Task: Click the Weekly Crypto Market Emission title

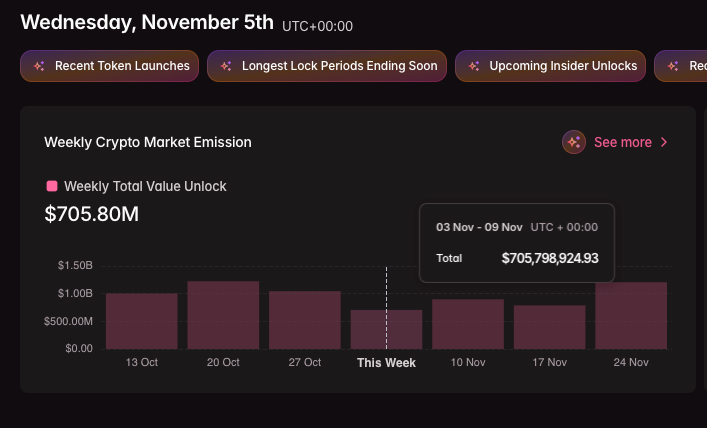Action: click(x=148, y=142)
